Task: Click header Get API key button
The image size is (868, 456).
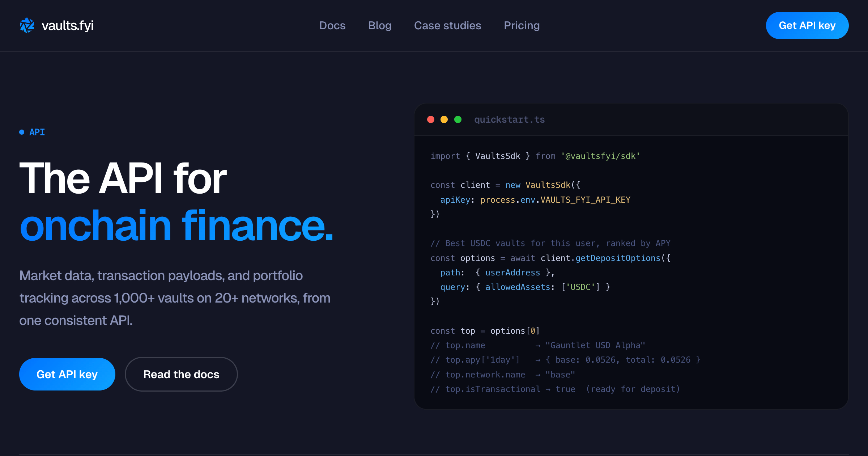Action: [807, 25]
